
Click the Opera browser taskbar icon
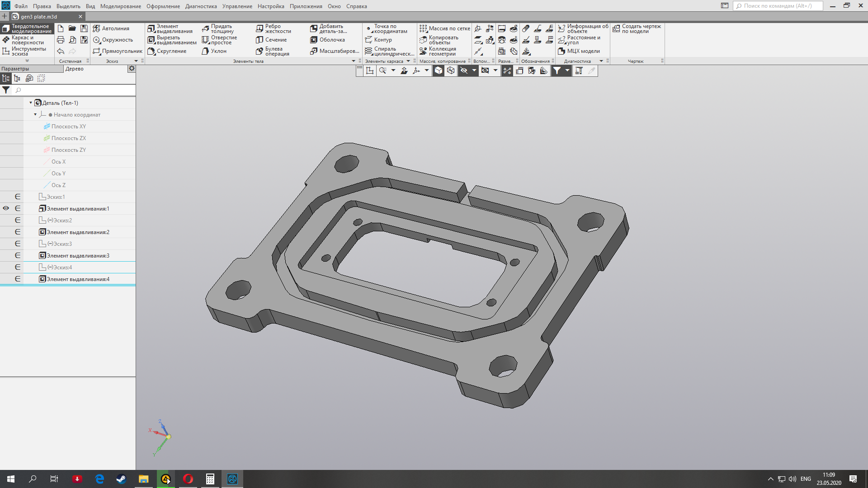pos(188,479)
